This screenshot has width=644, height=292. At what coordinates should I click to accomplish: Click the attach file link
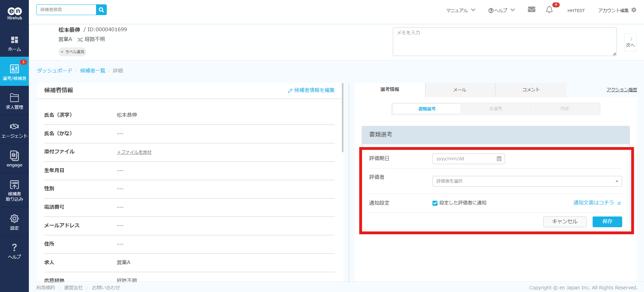(x=134, y=152)
